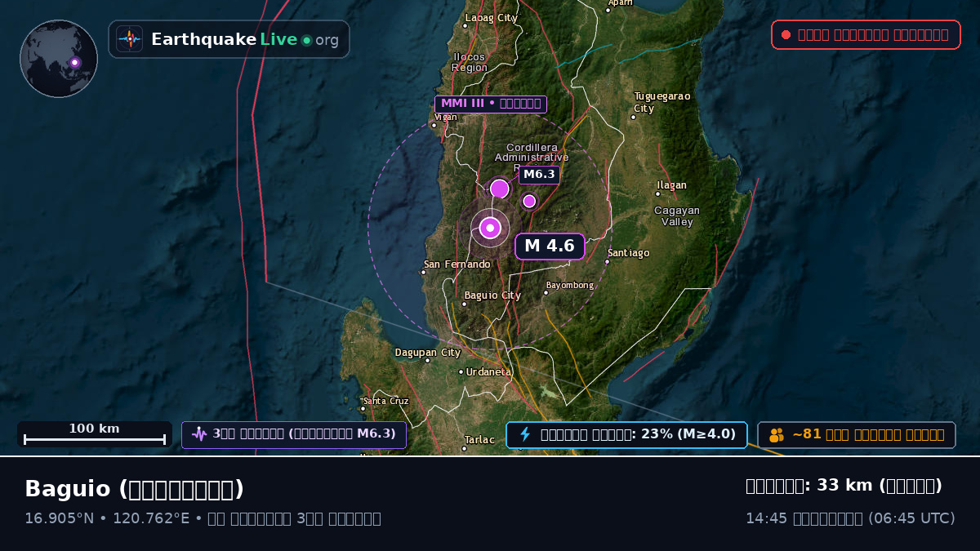Click the EarthquakeLive.org brand name
The image size is (980, 551).
tap(245, 39)
